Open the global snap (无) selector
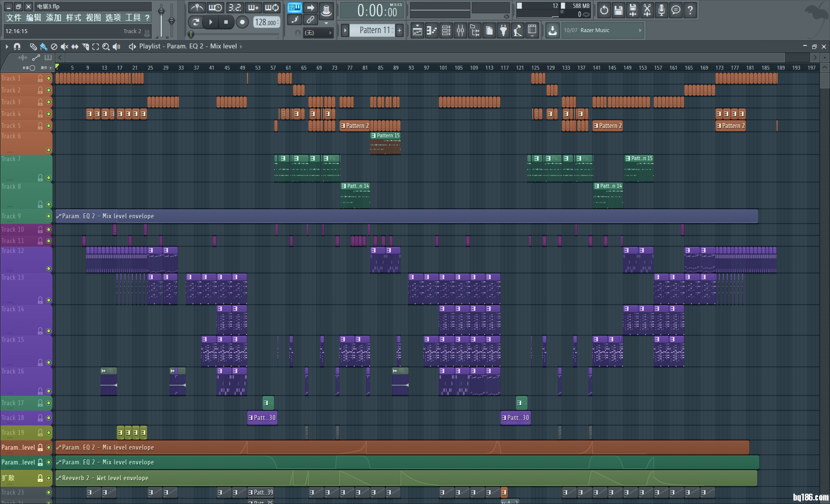830x504 pixels. pyautogui.click(x=318, y=33)
